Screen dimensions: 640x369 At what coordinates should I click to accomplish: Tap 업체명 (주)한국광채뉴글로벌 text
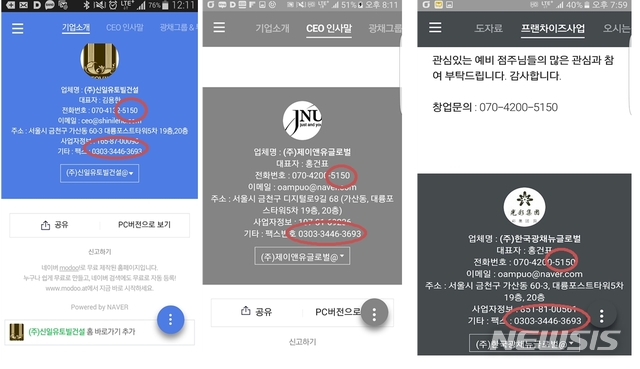click(x=524, y=239)
